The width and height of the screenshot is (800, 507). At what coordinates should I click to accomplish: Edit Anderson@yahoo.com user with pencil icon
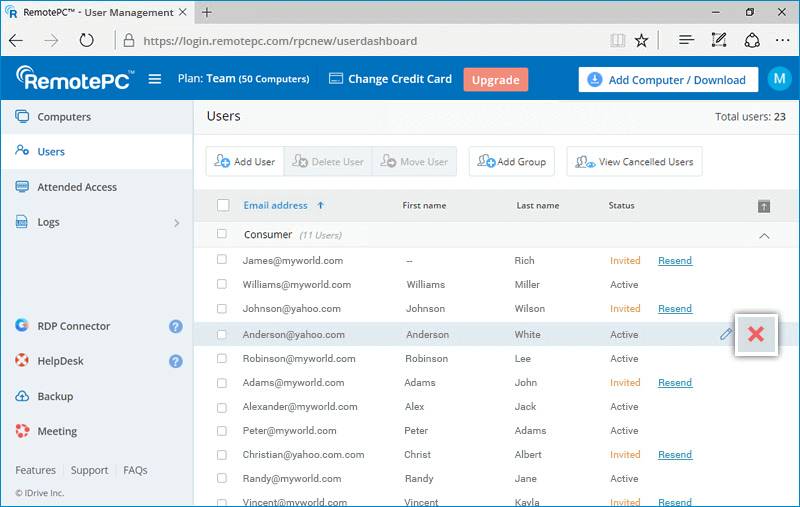pyautogui.click(x=726, y=334)
